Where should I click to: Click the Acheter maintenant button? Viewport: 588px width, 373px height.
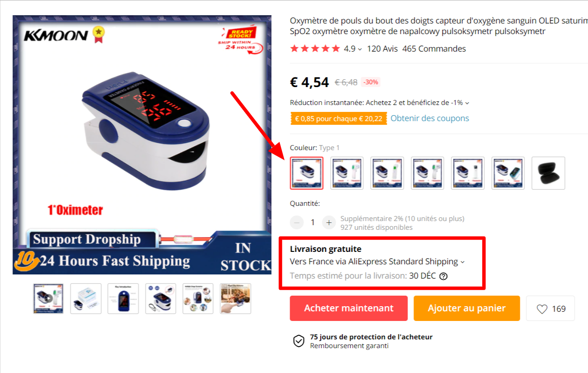coord(349,308)
